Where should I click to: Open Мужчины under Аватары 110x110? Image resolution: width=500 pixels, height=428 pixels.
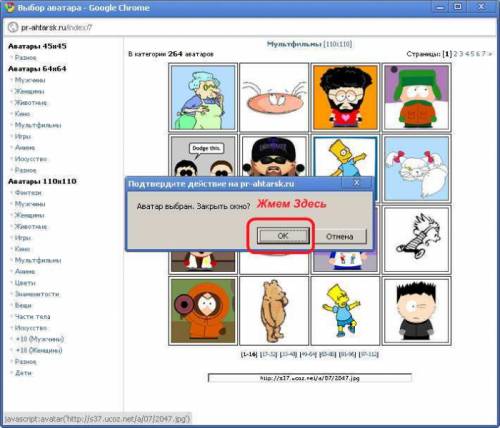coord(30,204)
